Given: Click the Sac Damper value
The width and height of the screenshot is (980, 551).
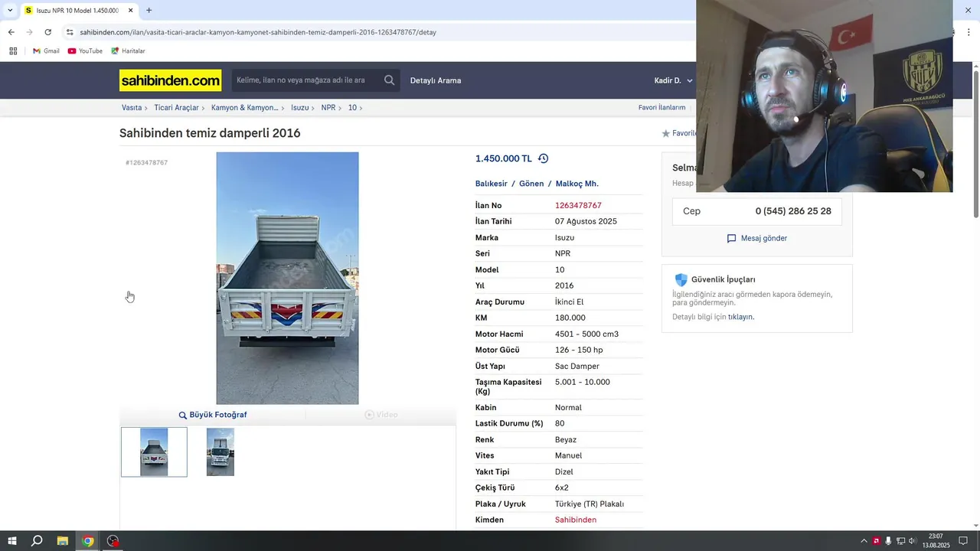Looking at the screenshot, I should tap(577, 367).
